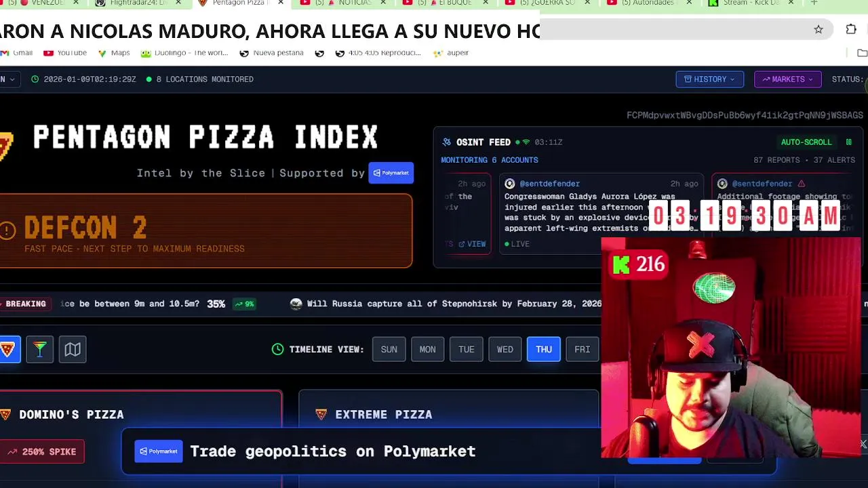Open a new browser tab
Image resolution: width=868 pixels, height=488 pixels.
pos(814,3)
